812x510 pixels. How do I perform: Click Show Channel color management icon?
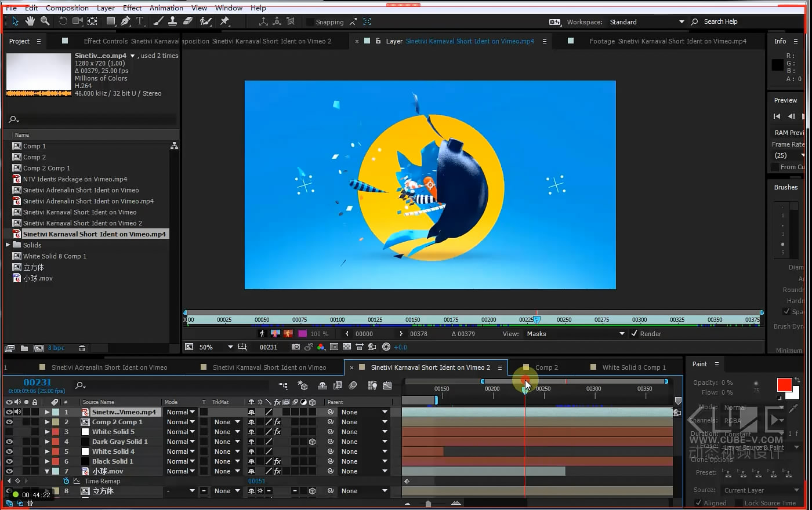pos(321,347)
